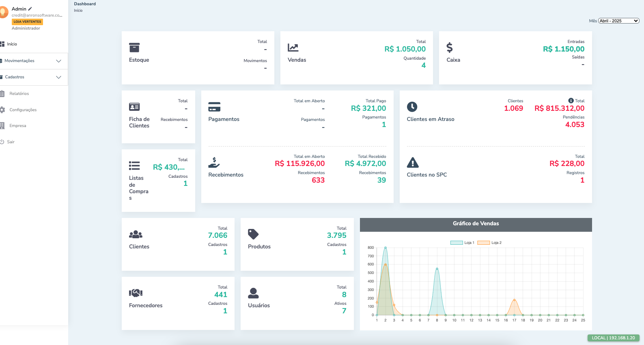Click Sair to log out
The image size is (644, 345).
(11, 142)
